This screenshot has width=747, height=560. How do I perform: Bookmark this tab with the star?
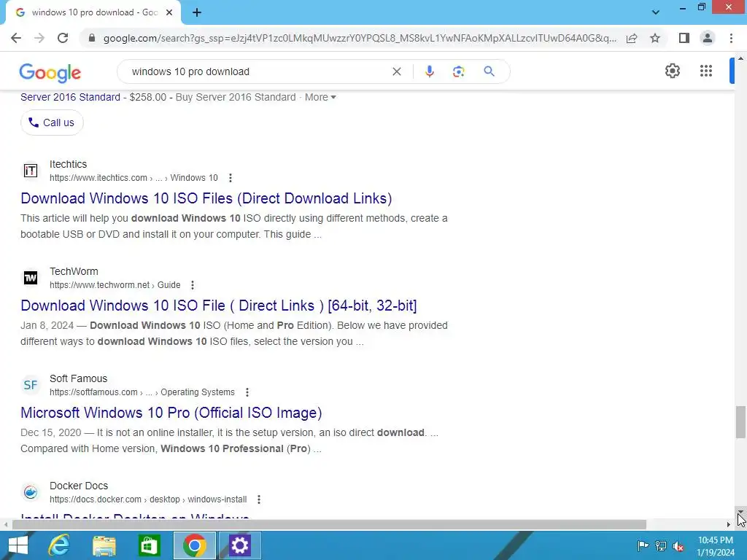[655, 38]
